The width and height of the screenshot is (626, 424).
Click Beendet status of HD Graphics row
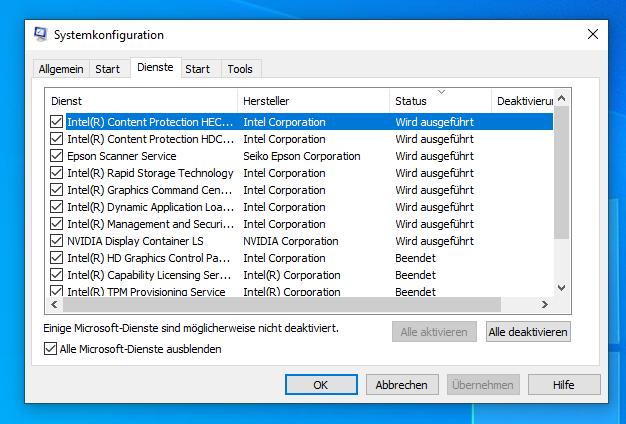point(416,258)
